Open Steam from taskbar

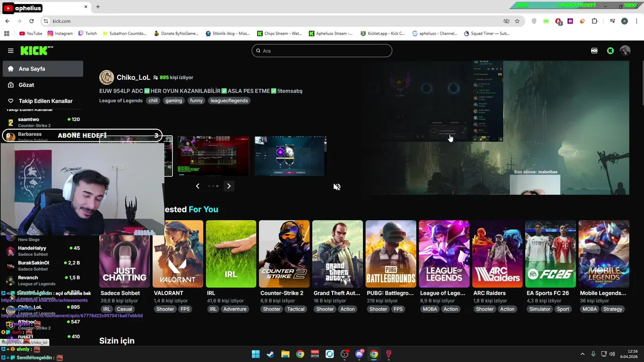tap(270, 354)
